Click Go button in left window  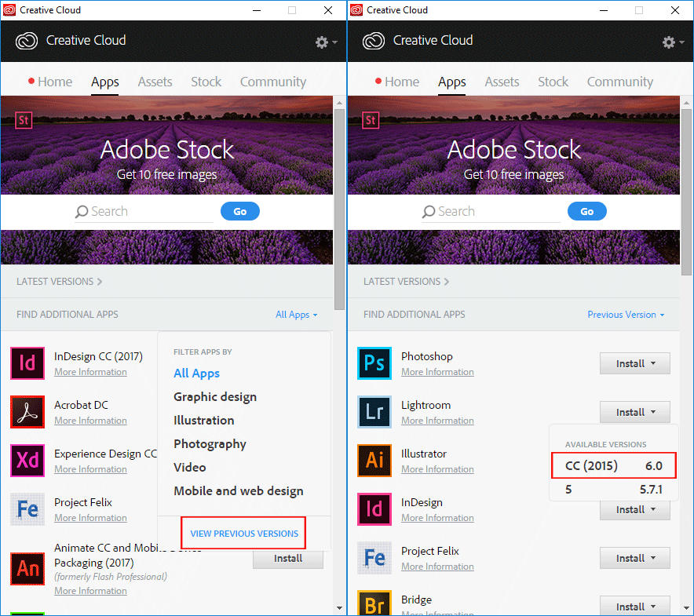point(240,212)
